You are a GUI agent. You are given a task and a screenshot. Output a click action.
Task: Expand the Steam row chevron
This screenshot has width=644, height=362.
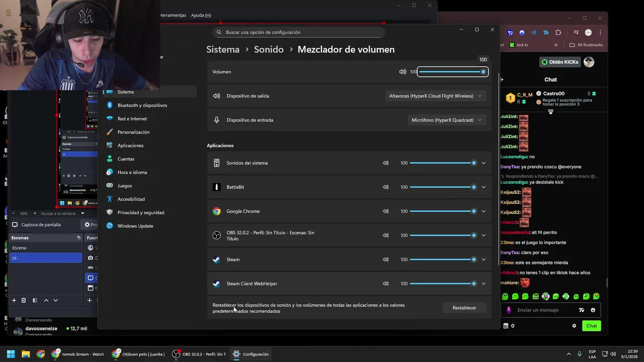click(x=484, y=259)
